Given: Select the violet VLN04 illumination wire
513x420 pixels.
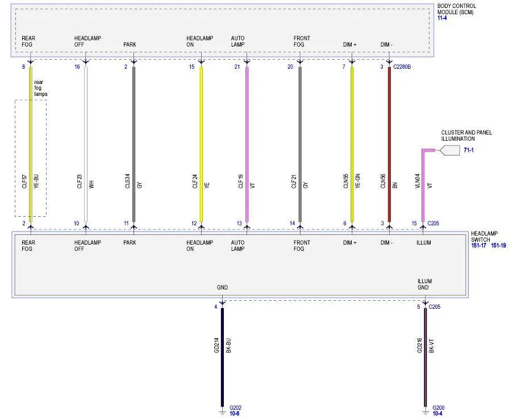Looking at the screenshot, I should (x=423, y=186).
